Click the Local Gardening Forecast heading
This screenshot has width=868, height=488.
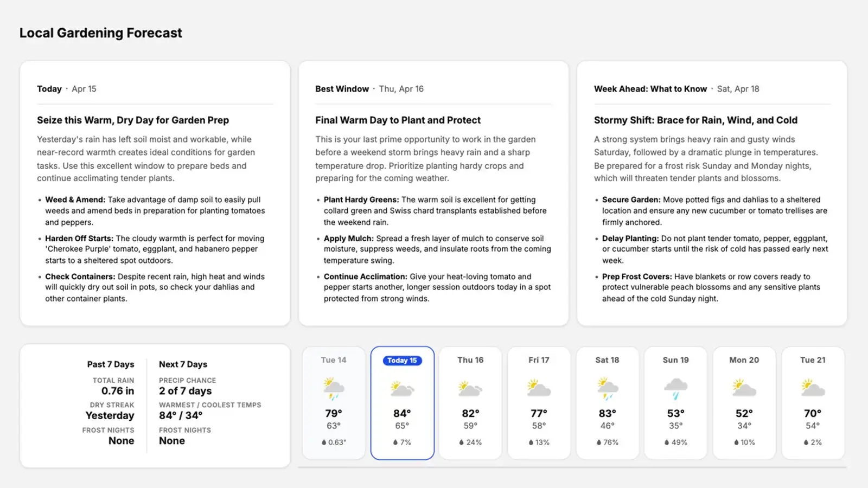pyautogui.click(x=100, y=33)
